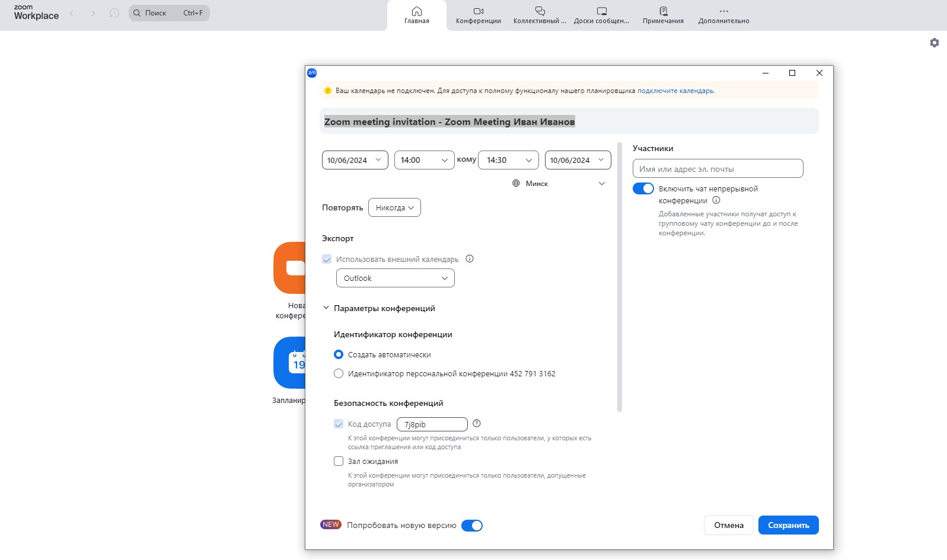
Task: Select personal meeting ID 452 791 3162
Action: point(339,373)
